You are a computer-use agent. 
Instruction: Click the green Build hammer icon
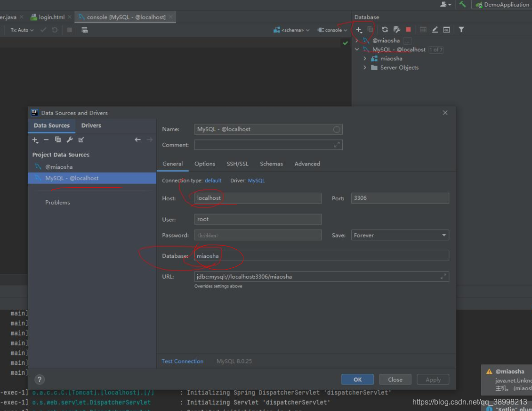[x=462, y=4]
